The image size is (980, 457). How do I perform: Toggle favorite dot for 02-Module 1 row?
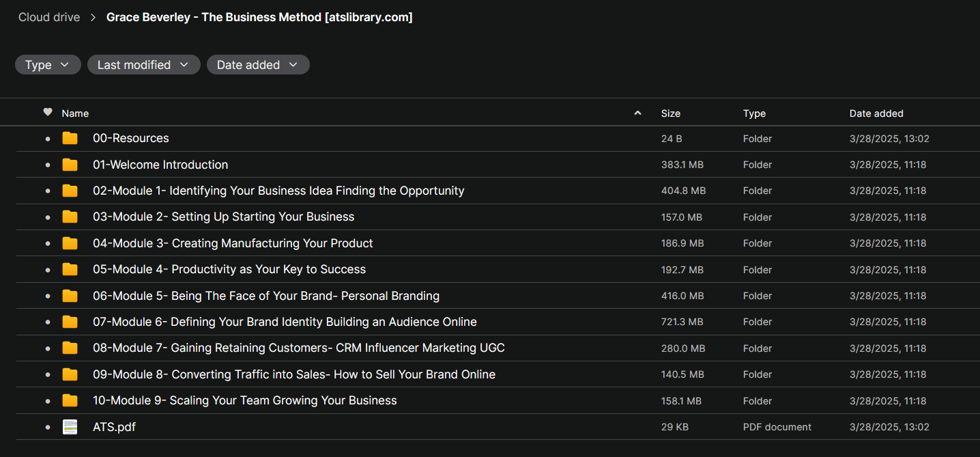pyautogui.click(x=48, y=191)
